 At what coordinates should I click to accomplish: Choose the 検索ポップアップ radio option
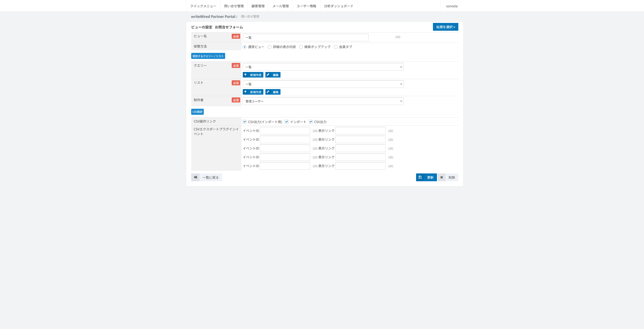[301, 47]
